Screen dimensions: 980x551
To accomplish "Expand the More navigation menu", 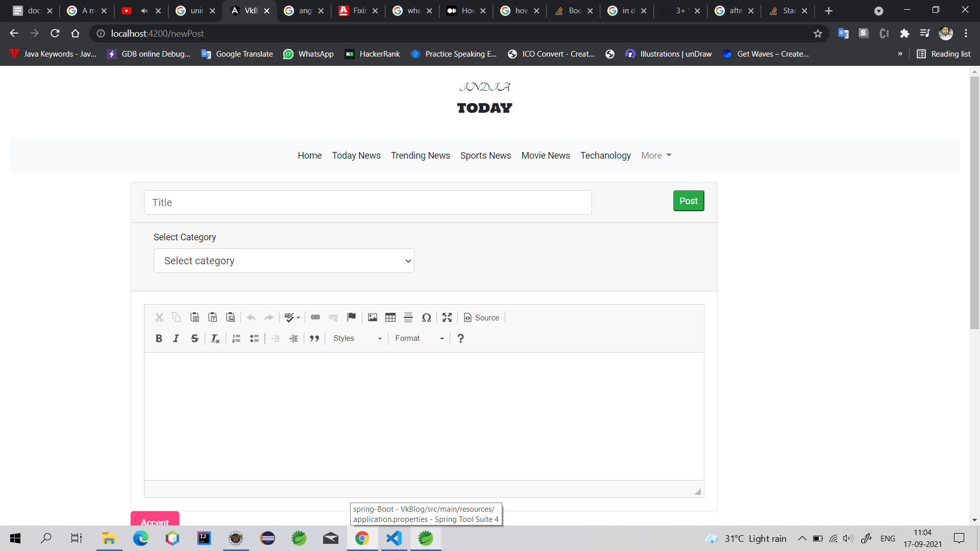I will click(x=656, y=156).
